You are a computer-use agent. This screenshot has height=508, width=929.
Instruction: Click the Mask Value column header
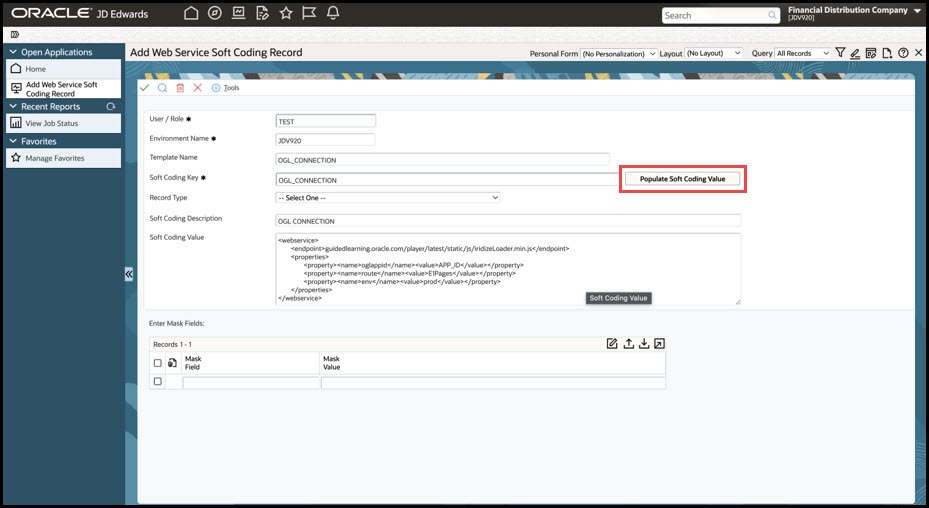(x=331, y=363)
